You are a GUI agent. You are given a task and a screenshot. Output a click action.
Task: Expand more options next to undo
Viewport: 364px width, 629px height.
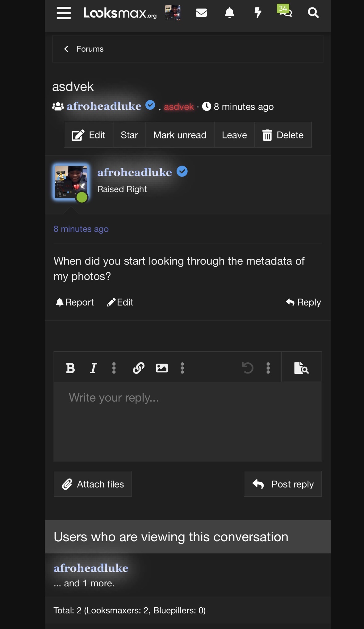(268, 368)
